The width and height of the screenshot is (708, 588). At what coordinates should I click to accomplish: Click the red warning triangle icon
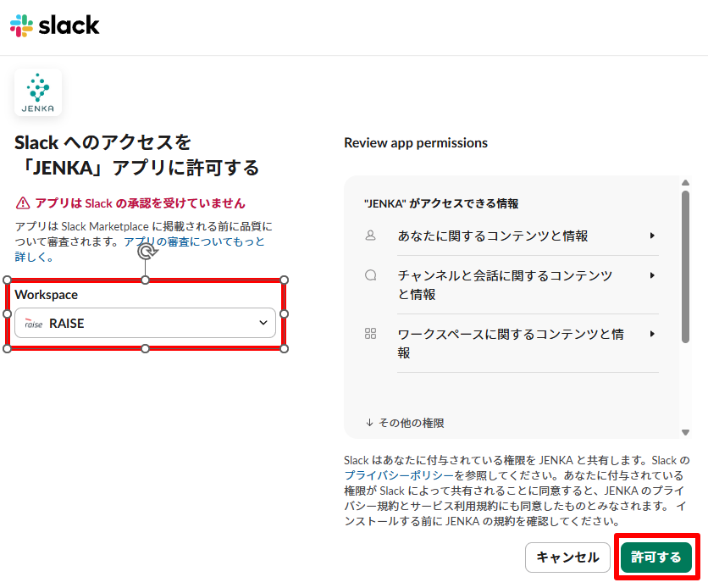[x=23, y=203]
